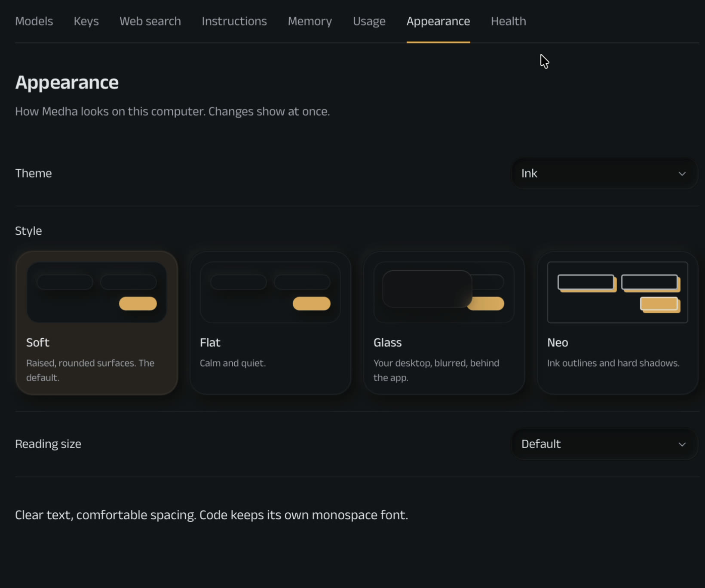The height and width of the screenshot is (588, 705).
Task: Click the Appearance tab
Action: pos(438,21)
